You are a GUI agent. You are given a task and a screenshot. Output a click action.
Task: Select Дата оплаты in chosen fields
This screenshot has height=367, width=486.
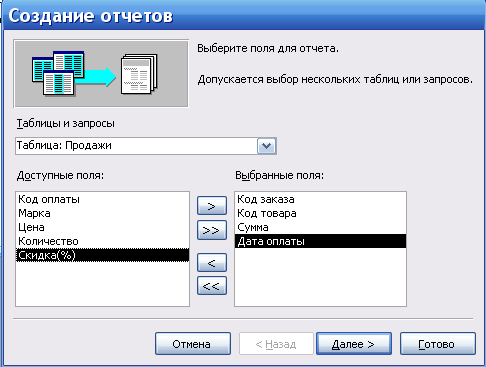click(x=320, y=241)
